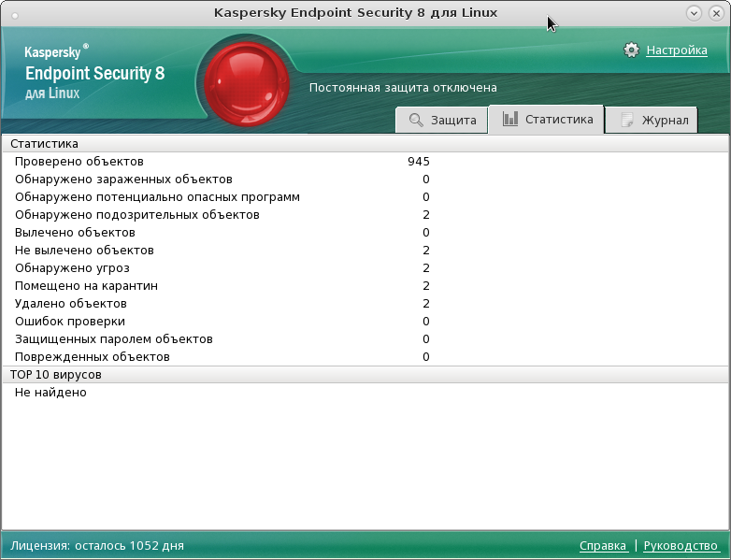Click the Настройка settings link
Image resolution: width=731 pixels, height=560 pixels.
click(677, 50)
